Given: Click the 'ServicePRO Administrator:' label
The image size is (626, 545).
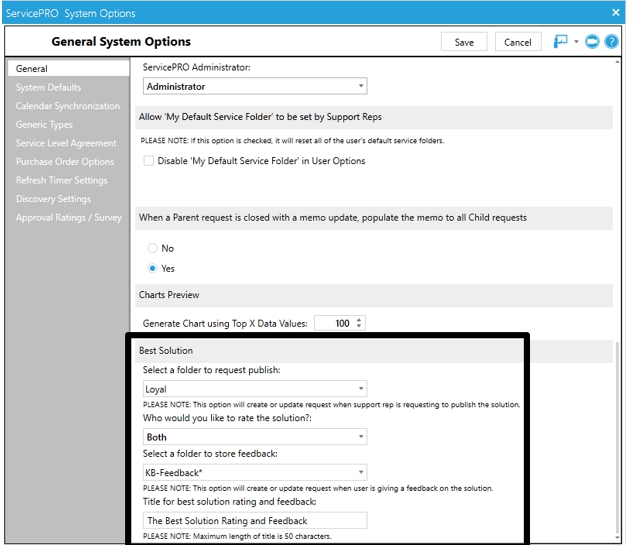Looking at the screenshot, I should coord(196,67).
